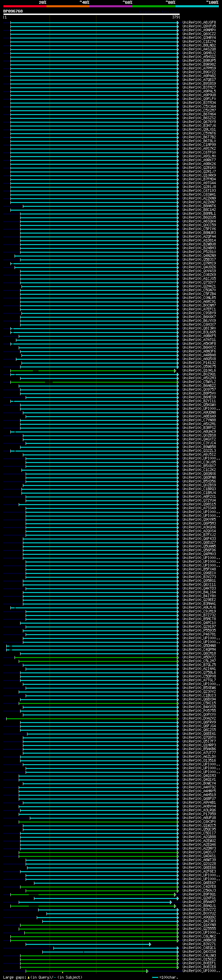Screen dimensions: 222x980
Task: Click the green alignment bar for UniRef100_Q10KL6
Action: point(93,371)
